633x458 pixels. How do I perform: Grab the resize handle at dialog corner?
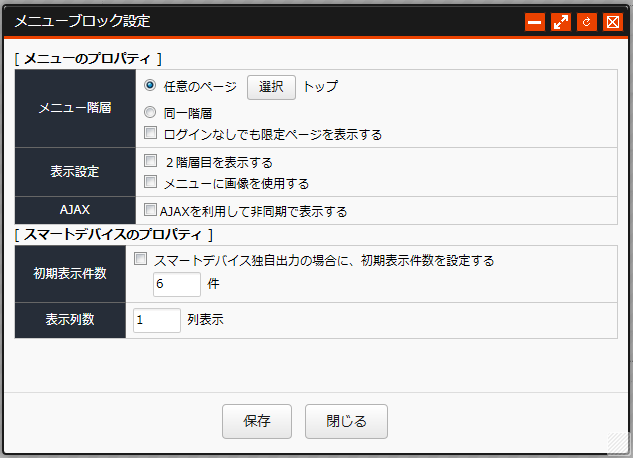coord(618,443)
